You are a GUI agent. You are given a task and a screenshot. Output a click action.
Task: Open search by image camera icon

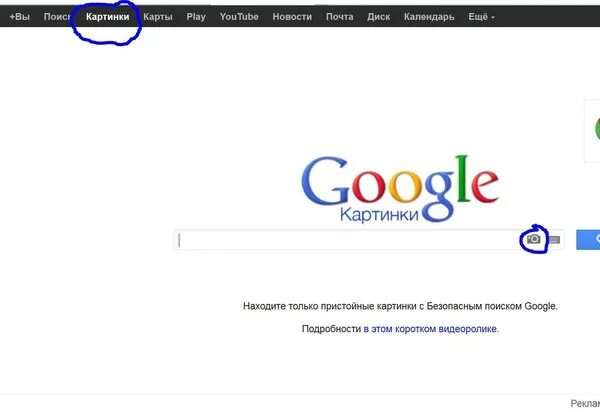click(x=534, y=239)
